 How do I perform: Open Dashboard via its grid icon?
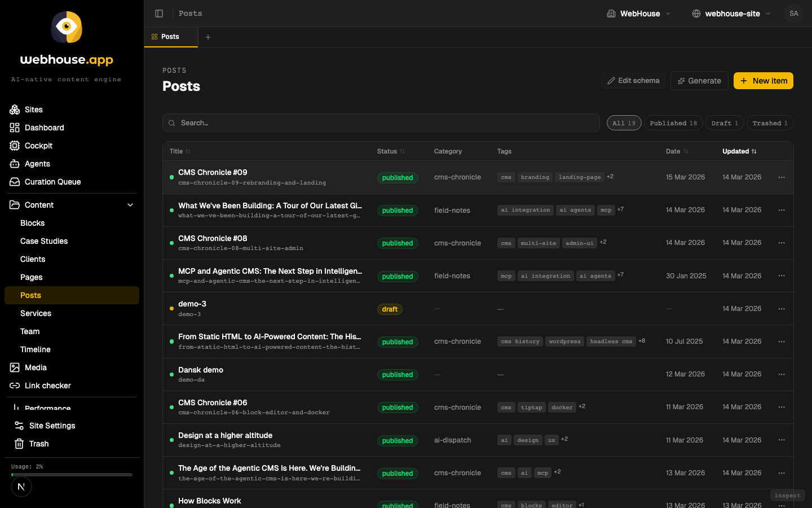(15, 128)
